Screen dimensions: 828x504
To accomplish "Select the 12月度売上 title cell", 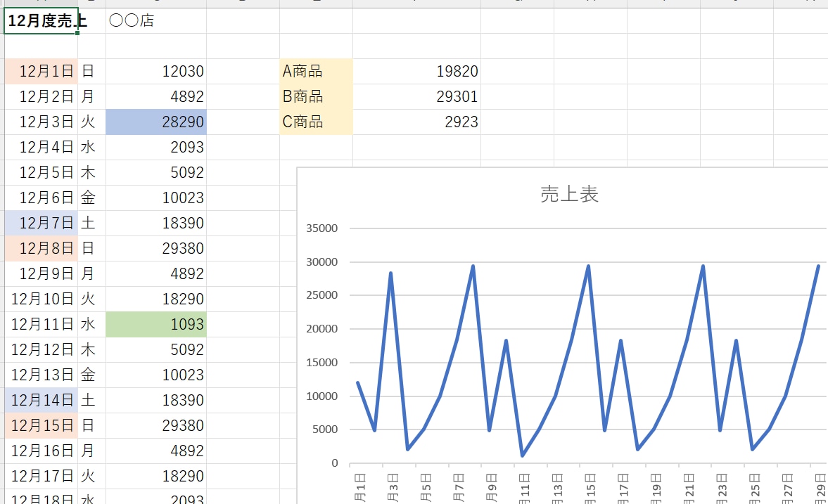I will (42, 21).
